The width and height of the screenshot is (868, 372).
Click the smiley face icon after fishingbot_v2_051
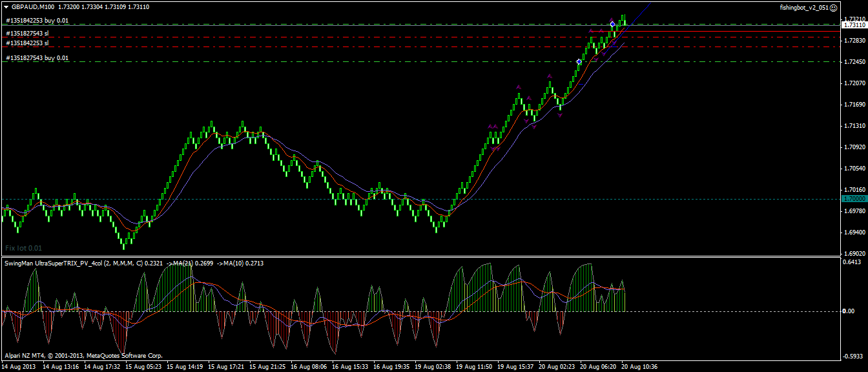833,7
